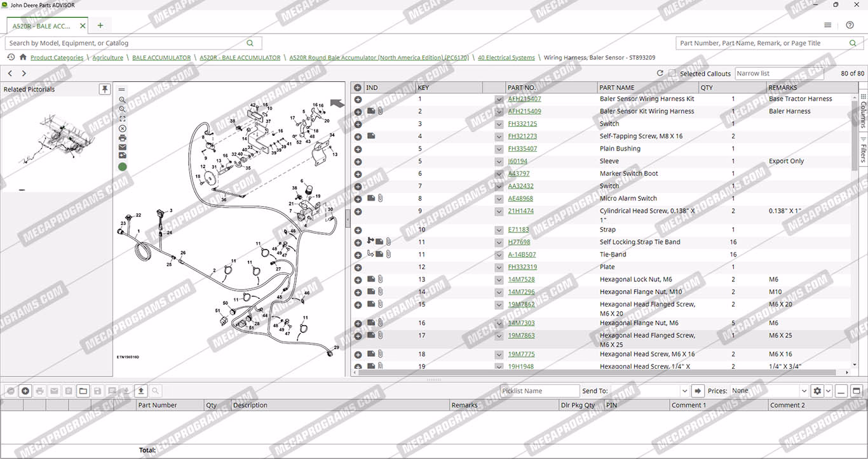Open the Prices dropdown
This screenshot has width=868, height=459.
pyautogui.click(x=804, y=391)
